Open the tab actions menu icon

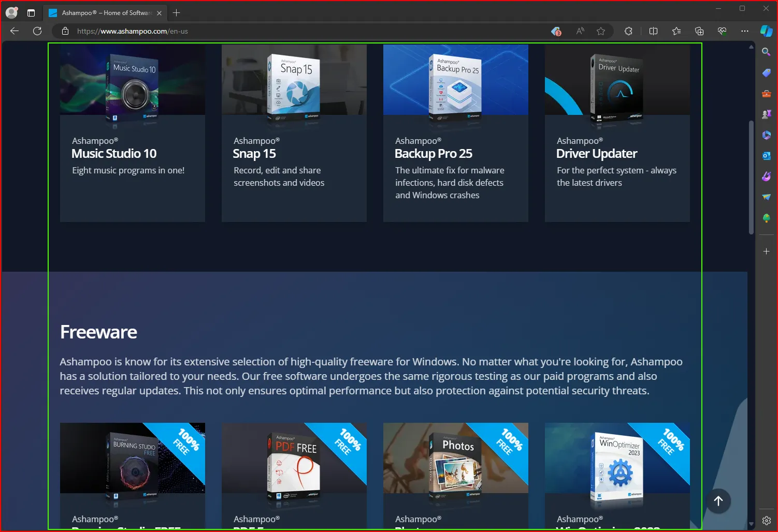point(31,13)
